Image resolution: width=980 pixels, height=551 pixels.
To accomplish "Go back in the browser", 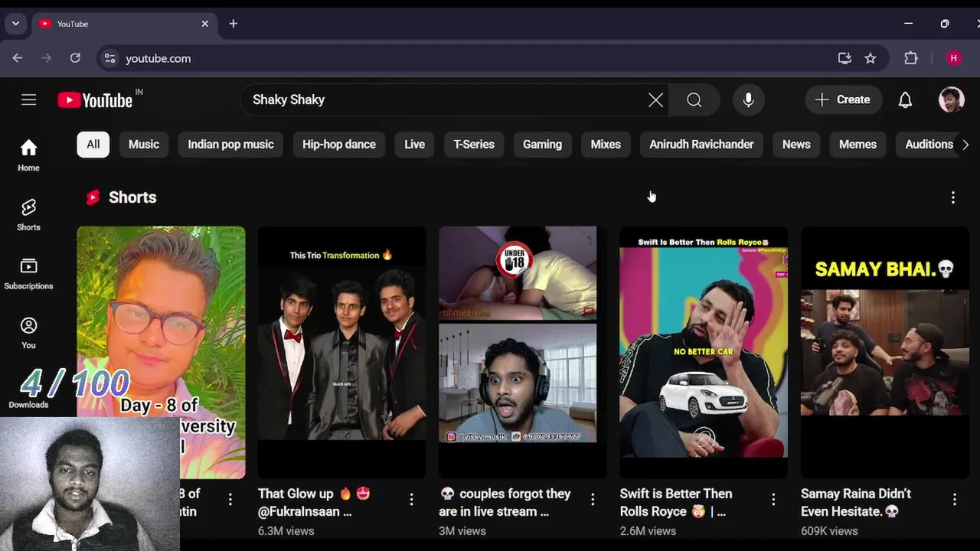I will point(18,58).
